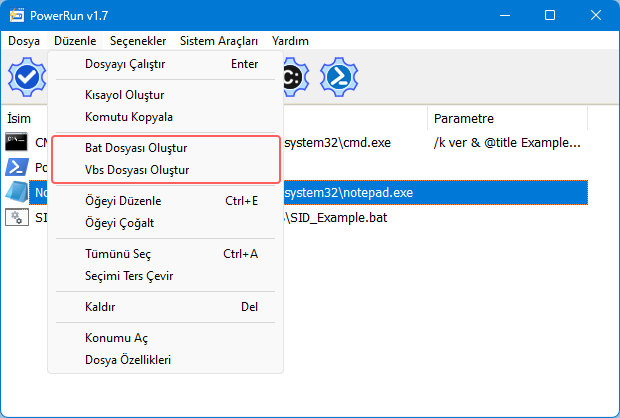Image resolution: width=620 pixels, height=418 pixels.
Task: Select Komutu Kopyala menu entry
Action: click(165, 117)
